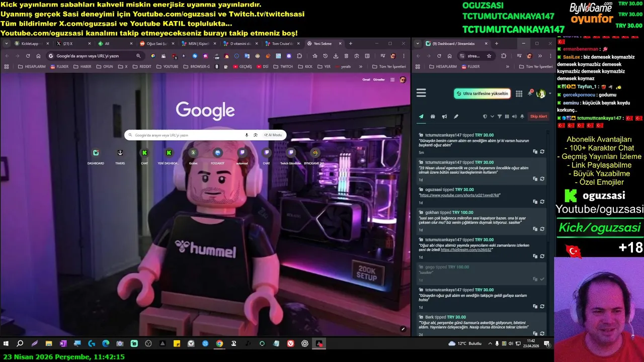Viewport: 644px width, 362px height.
Task: Open the Streamlabs apps grid icon
Action: [519, 94]
